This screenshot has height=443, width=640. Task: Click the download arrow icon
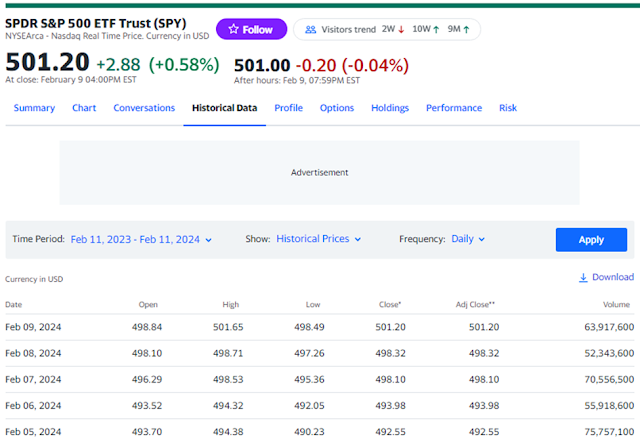(x=583, y=278)
